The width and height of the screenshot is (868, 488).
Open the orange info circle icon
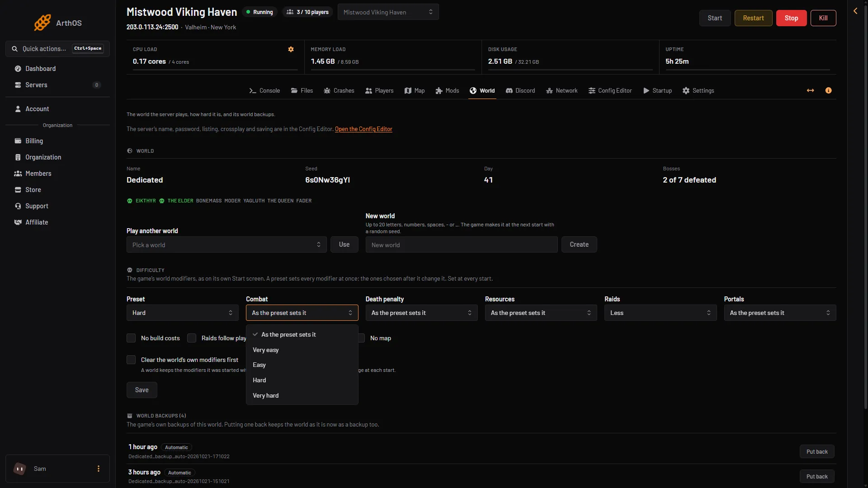click(x=828, y=90)
